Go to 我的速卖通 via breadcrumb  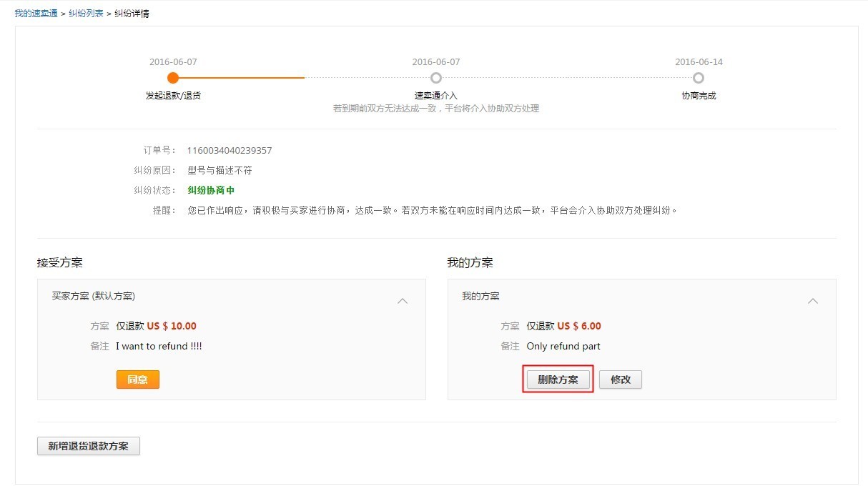[36, 12]
